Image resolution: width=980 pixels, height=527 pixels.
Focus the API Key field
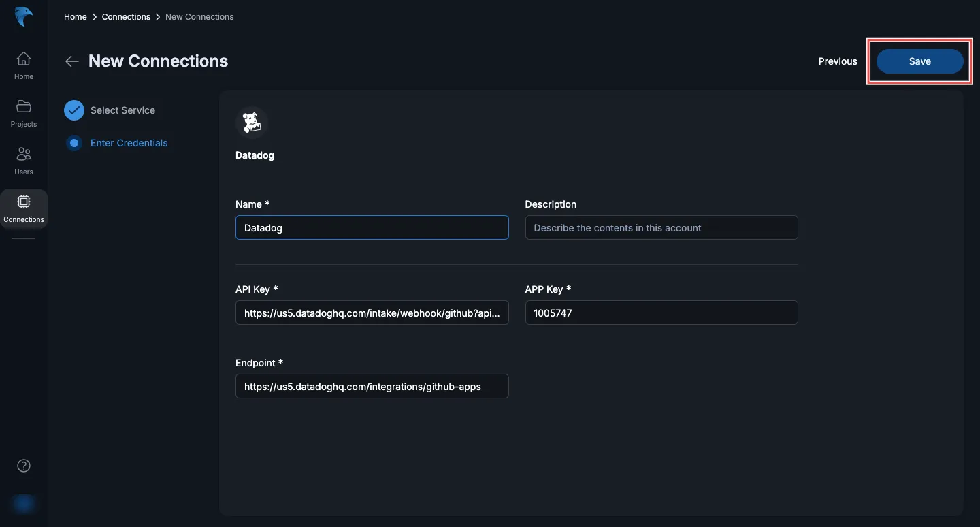pos(372,313)
